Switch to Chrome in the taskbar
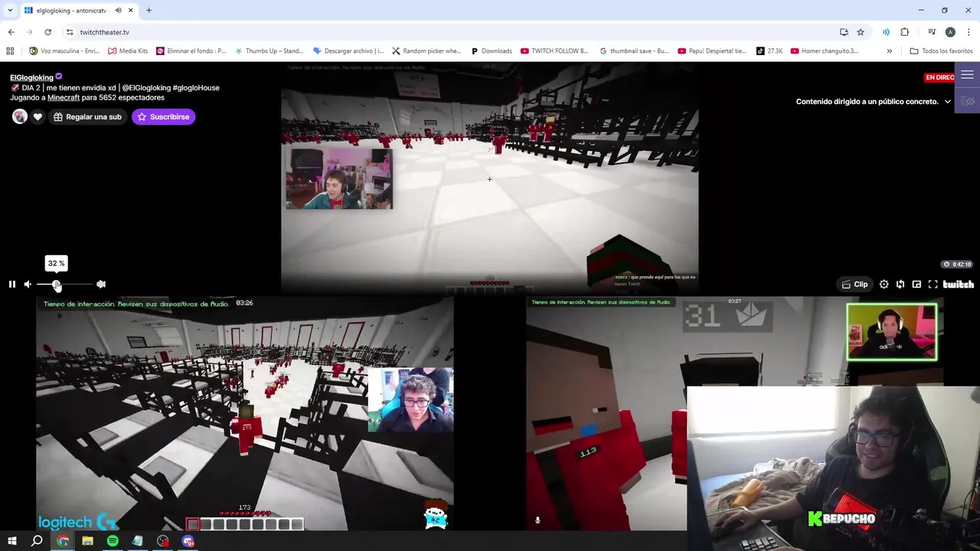The height and width of the screenshot is (551, 980). 63,541
